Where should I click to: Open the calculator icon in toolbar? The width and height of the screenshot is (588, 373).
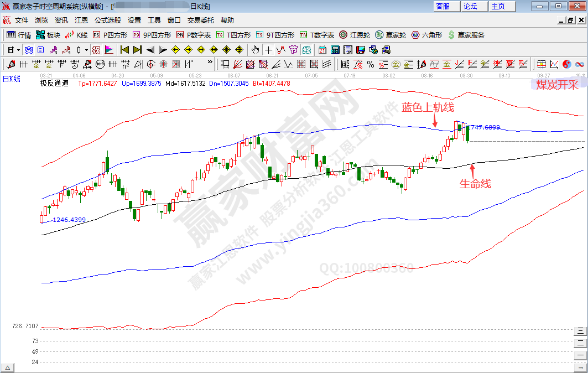pyautogui.click(x=335, y=49)
